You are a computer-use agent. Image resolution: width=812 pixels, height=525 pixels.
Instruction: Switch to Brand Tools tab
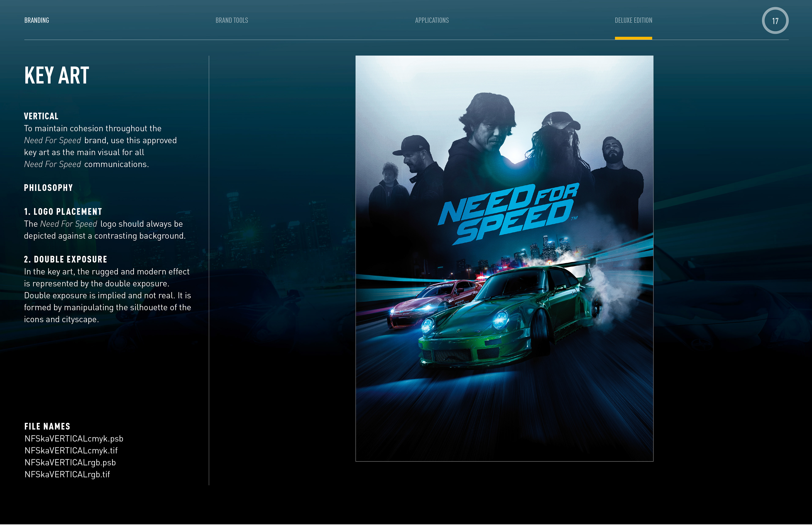(x=232, y=20)
